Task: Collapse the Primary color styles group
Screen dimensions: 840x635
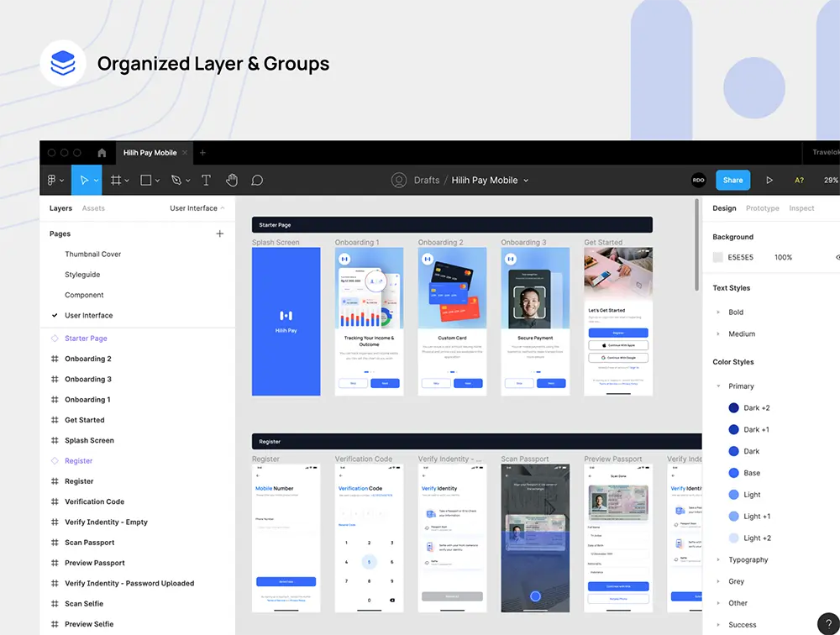Action: [718, 386]
